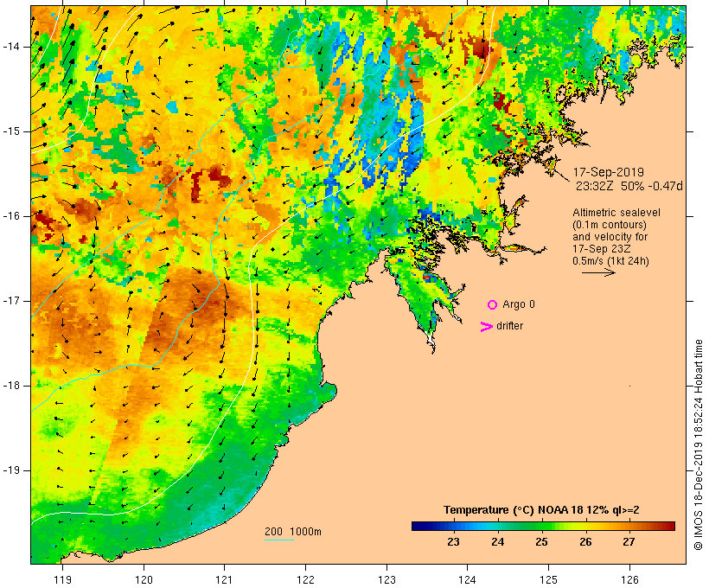Image resolution: width=709 pixels, height=588 pixels.
Task: Click the 'Temperature (°C) NOAA 18 12% ql>=2' title
Action: [541, 510]
